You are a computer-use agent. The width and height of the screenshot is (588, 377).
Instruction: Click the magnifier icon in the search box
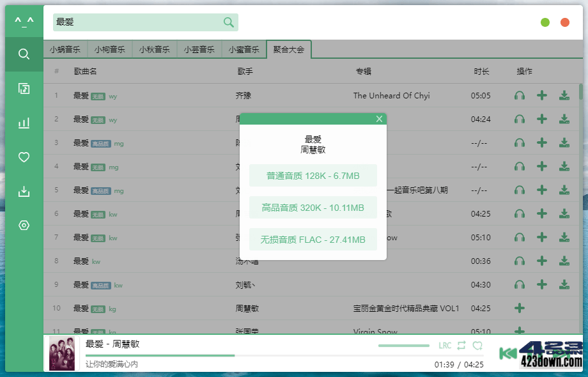tap(228, 22)
